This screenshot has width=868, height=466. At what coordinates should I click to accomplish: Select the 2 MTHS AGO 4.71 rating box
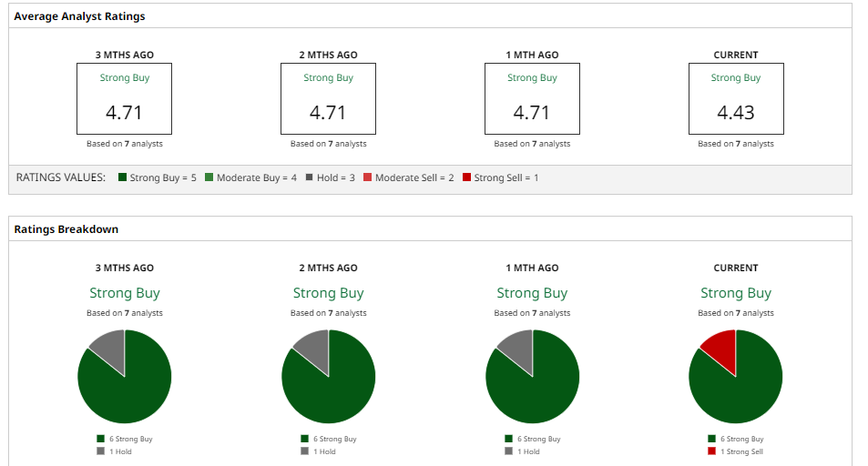(x=328, y=99)
